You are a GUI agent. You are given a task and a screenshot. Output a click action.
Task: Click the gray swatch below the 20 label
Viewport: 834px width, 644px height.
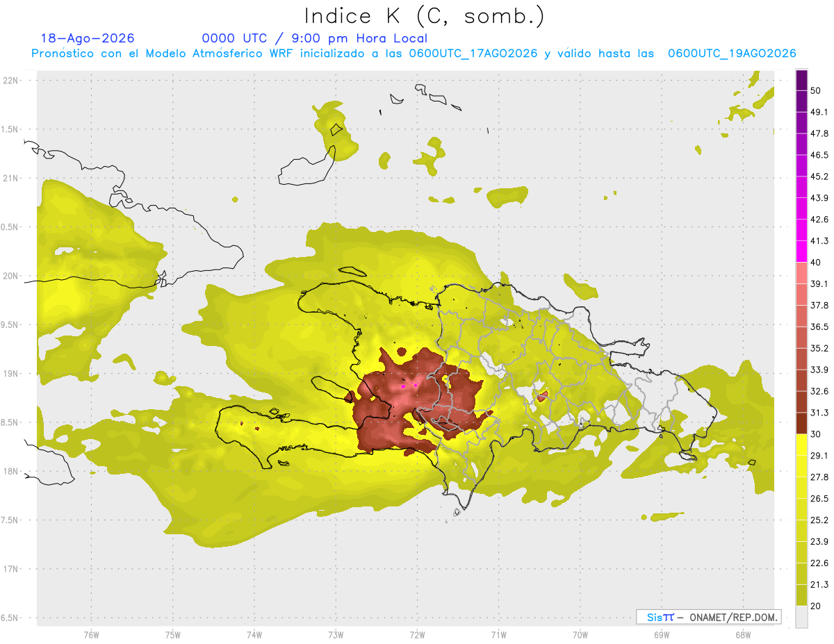[x=801, y=617]
